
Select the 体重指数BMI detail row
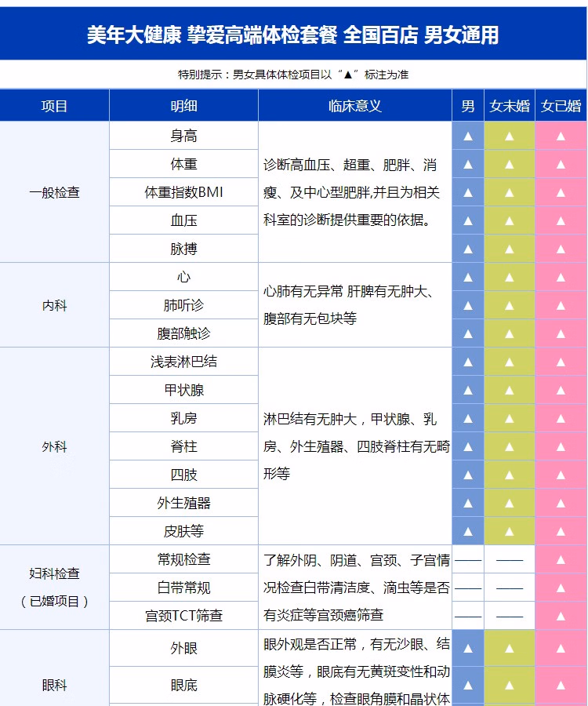(183, 192)
